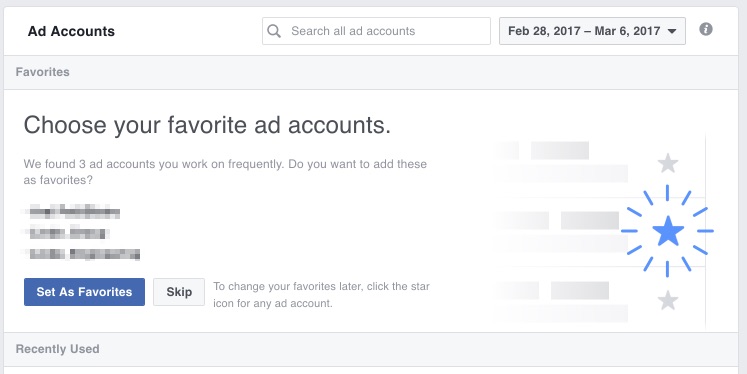Click the second blurred ad account name
Screen dimensions: 747x374
(x=67, y=233)
